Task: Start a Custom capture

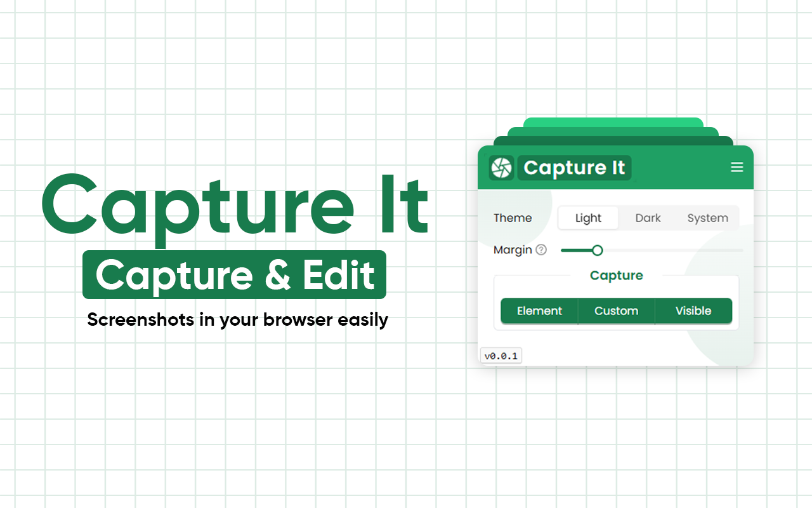Action: click(x=616, y=311)
